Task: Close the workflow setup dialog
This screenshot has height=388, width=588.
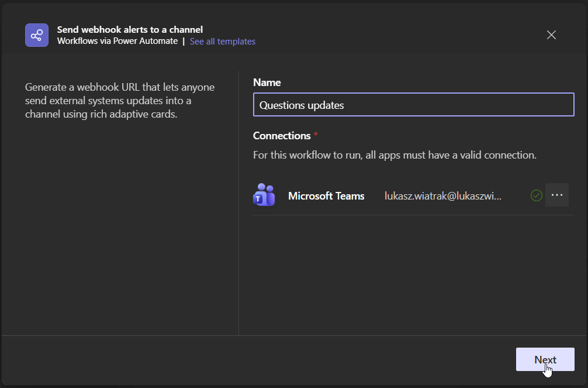Action: click(x=551, y=35)
